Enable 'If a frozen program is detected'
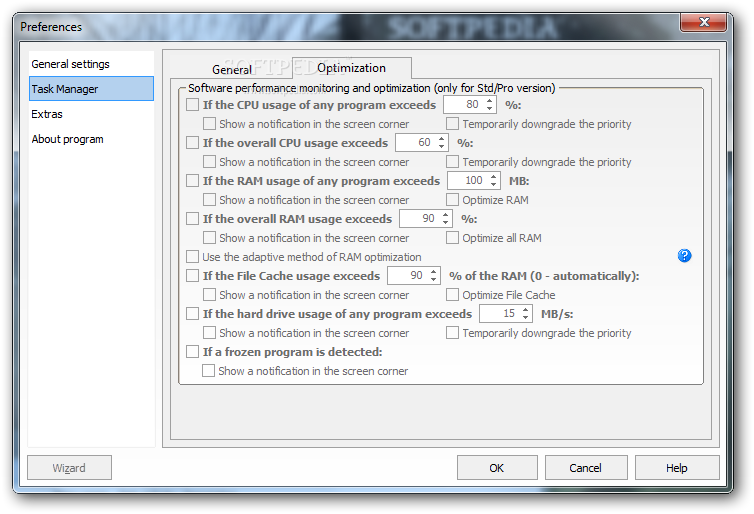This screenshot has height=514, width=754. pyautogui.click(x=192, y=352)
